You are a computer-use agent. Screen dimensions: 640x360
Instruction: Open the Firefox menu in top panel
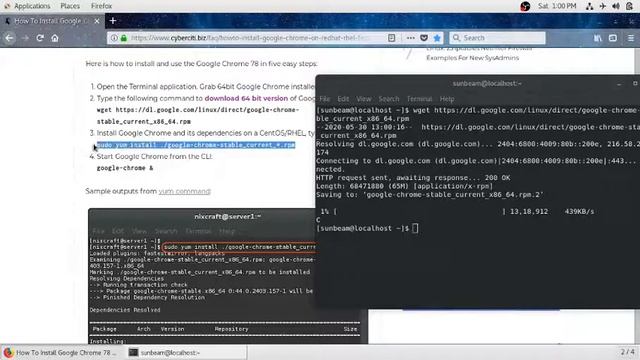(x=101, y=6)
